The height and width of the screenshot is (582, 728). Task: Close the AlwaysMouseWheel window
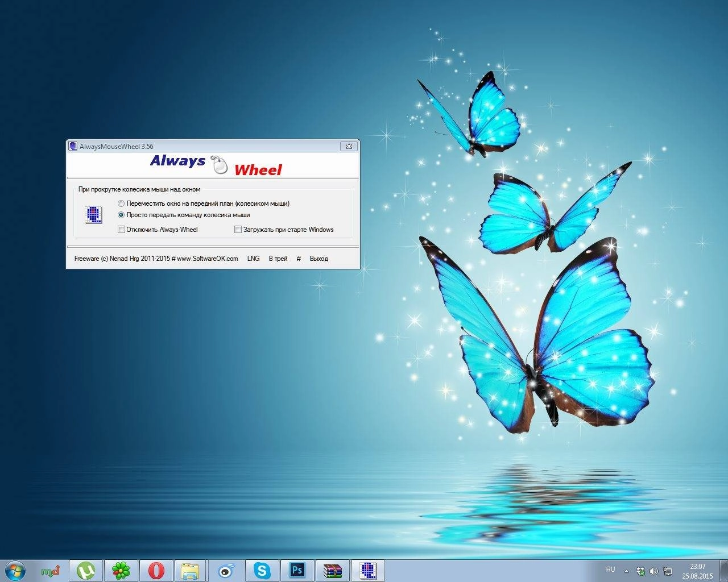click(x=349, y=146)
